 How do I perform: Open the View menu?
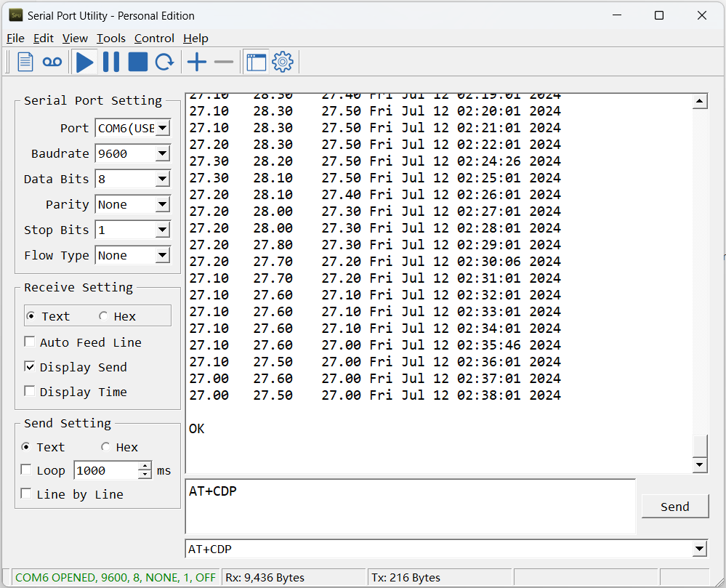click(x=75, y=39)
